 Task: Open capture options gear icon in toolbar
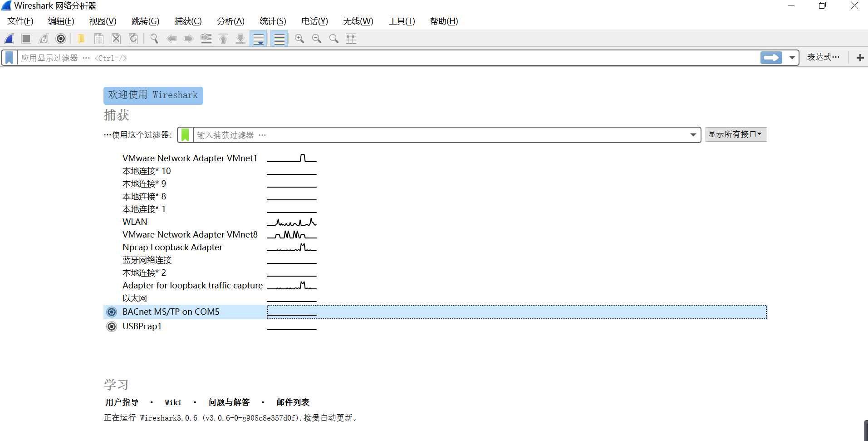[61, 39]
